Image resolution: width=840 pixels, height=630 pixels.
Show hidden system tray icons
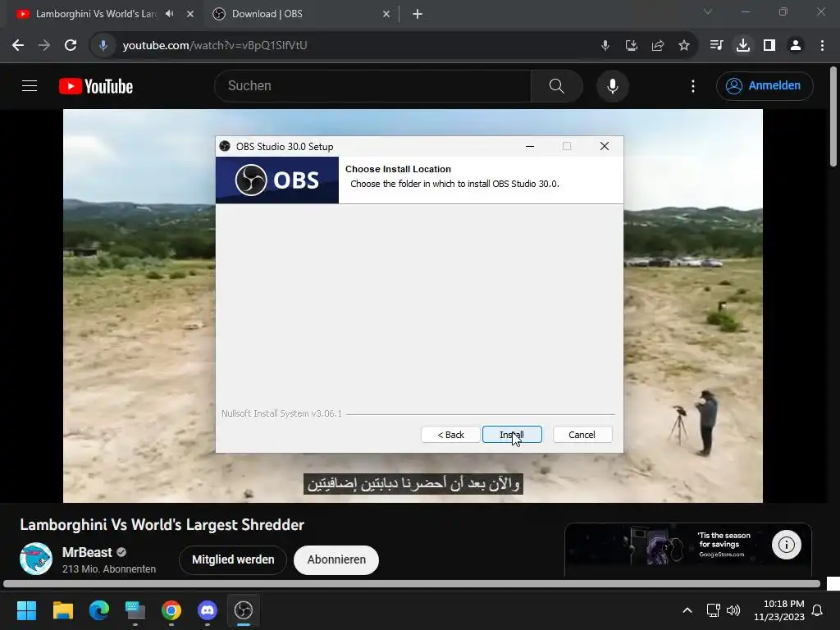687,610
